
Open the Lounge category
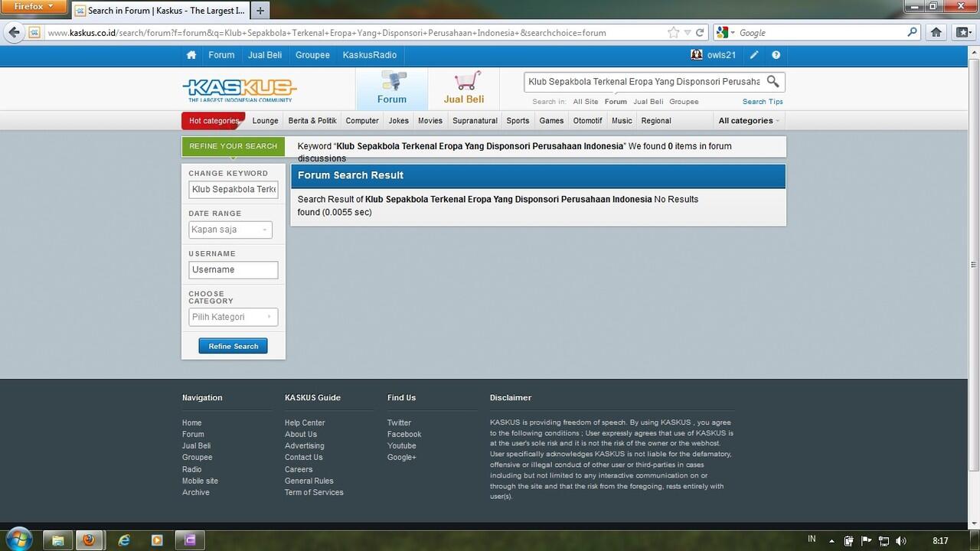coord(265,120)
